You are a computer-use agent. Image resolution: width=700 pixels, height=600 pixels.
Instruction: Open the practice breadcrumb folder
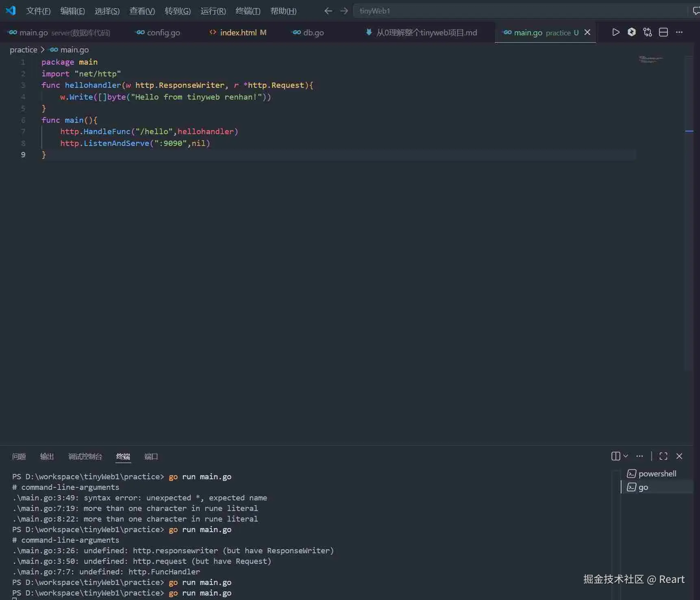pos(24,50)
